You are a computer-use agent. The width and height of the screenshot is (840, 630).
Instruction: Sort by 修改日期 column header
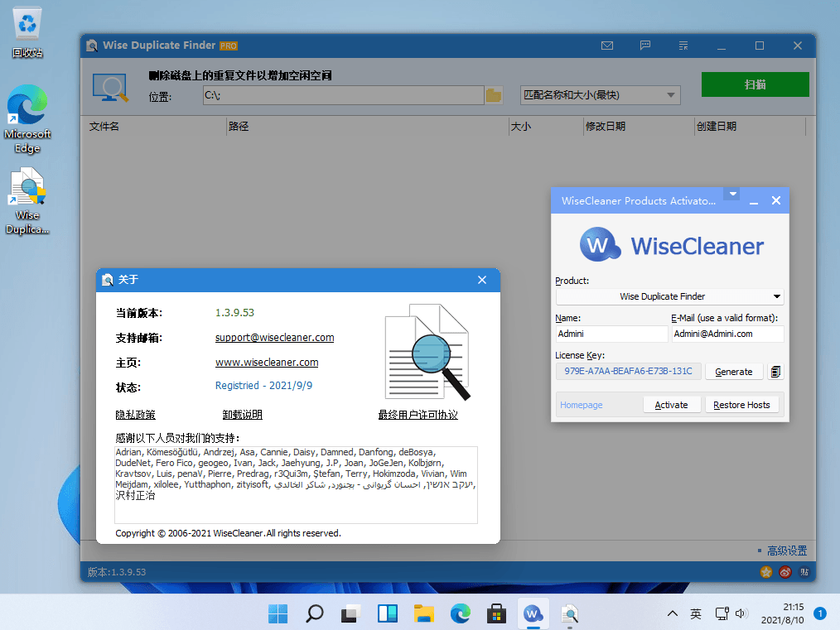pos(606,127)
